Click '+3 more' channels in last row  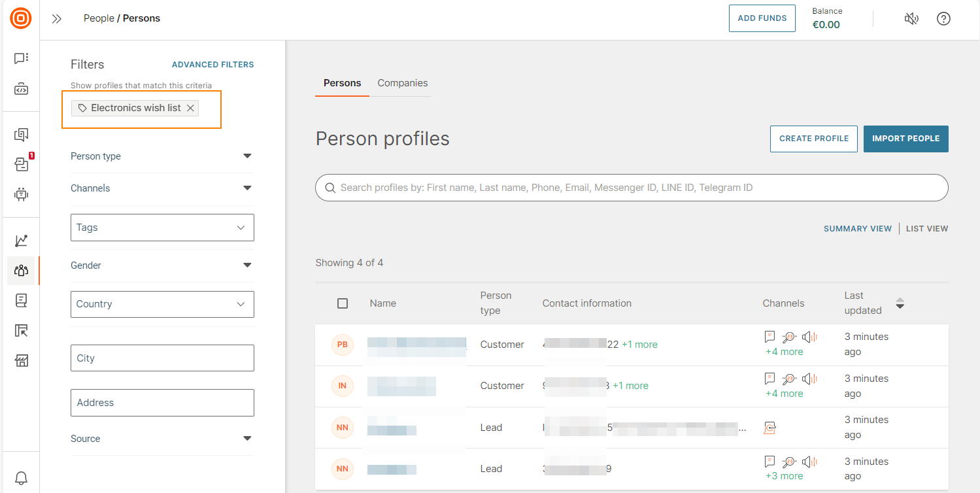coord(785,476)
